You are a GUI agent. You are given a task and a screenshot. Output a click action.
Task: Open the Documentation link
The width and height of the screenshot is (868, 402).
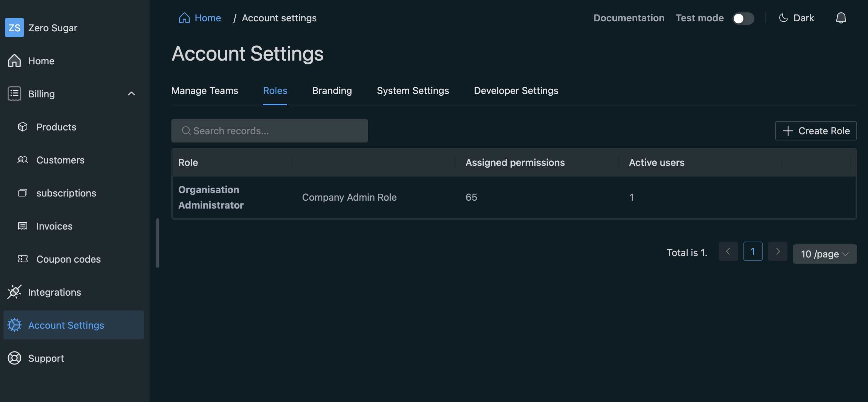pyautogui.click(x=628, y=18)
